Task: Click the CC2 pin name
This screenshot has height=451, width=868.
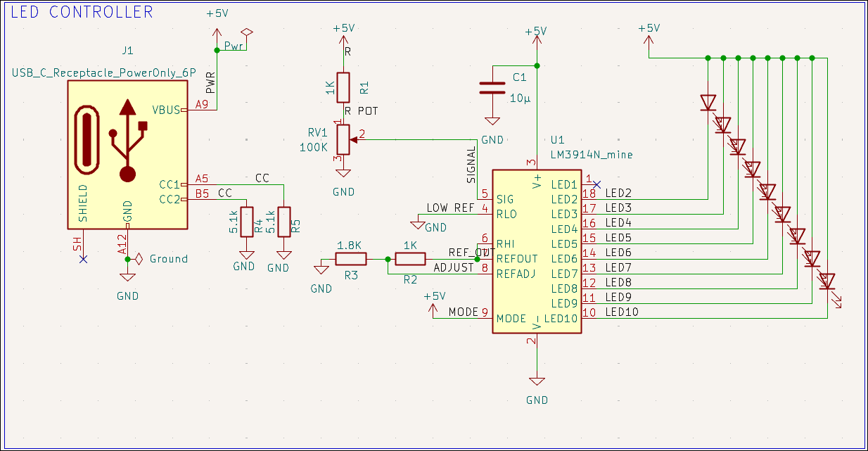Action: pyautogui.click(x=170, y=199)
